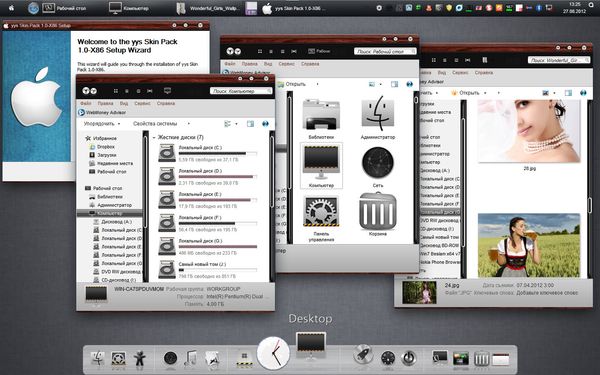Select the 28.jpg thumbnail
The width and height of the screenshot is (600, 375).
point(529,131)
